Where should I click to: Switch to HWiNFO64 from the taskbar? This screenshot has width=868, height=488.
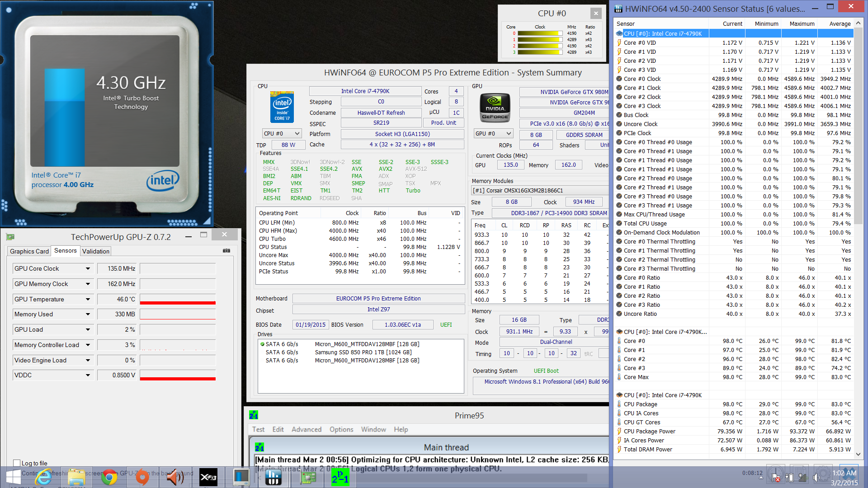(x=274, y=477)
